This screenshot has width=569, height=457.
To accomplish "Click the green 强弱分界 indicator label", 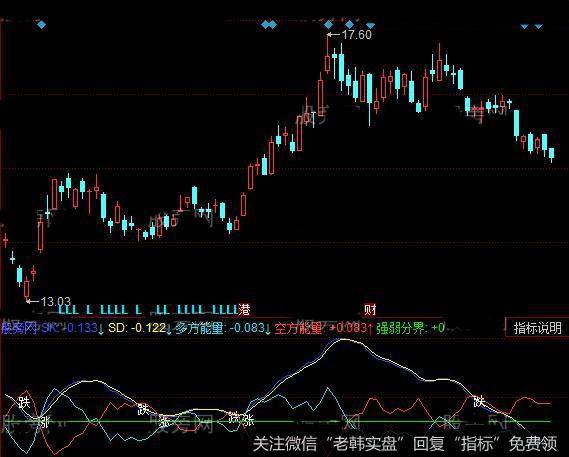I will 400,328.
